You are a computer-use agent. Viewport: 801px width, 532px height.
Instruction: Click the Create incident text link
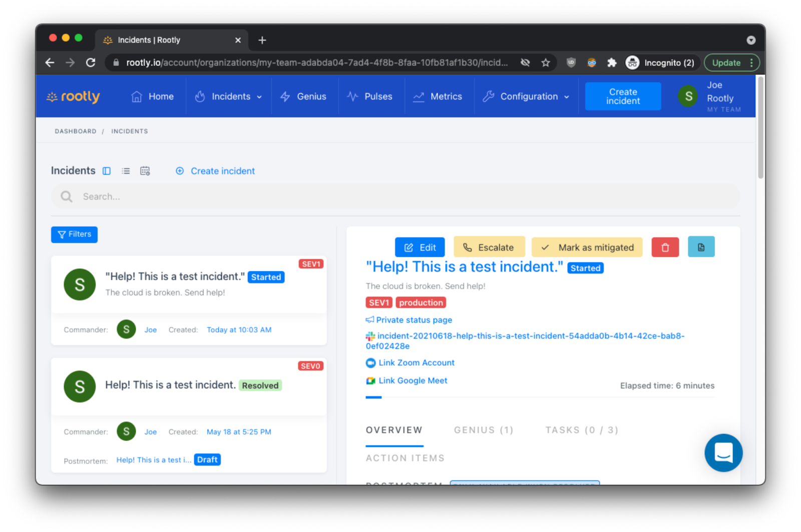coord(223,171)
